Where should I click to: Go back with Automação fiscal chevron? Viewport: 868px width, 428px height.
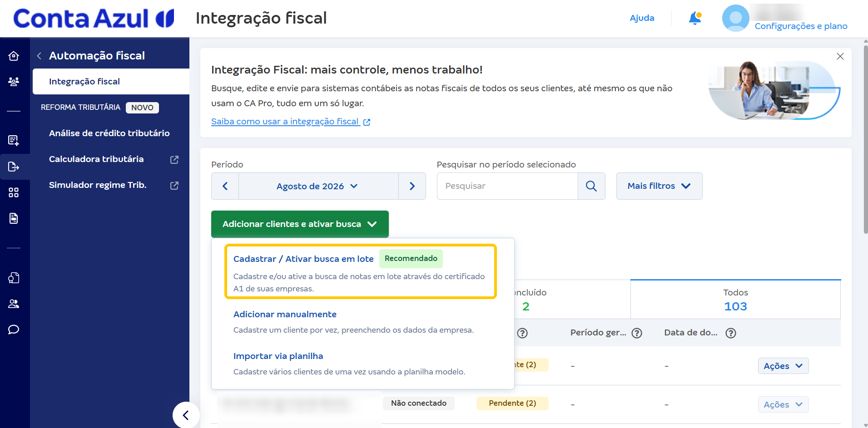(x=39, y=56)
